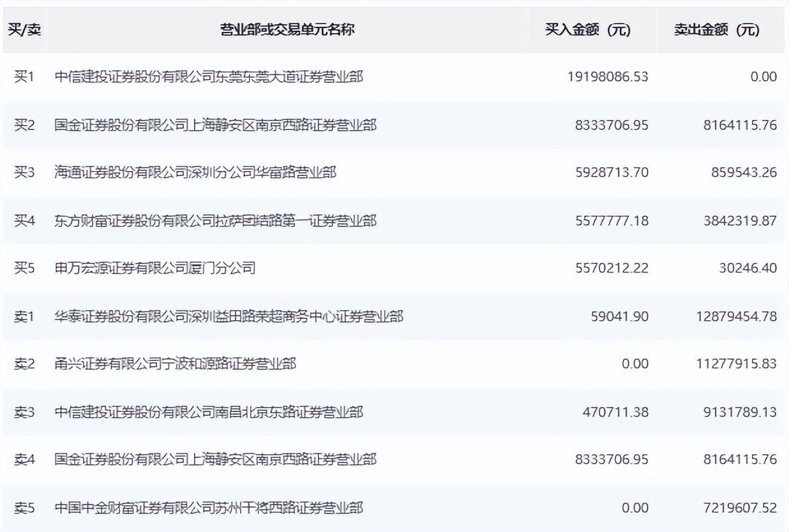Click 8164115.76 in the 买2 row
The height and width of the screenshot is (532, 789).
(x=740, y=124)
